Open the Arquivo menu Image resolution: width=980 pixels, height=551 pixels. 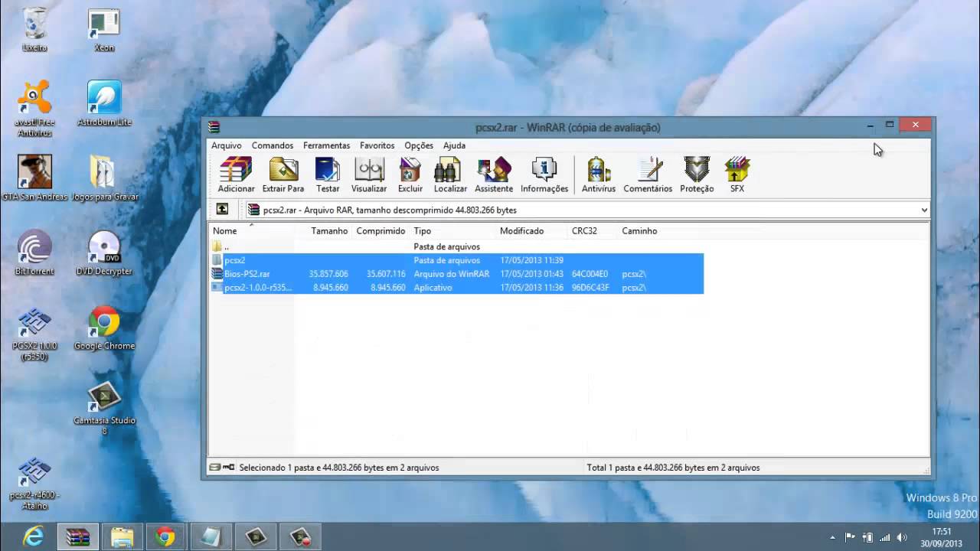pos(226,145)
